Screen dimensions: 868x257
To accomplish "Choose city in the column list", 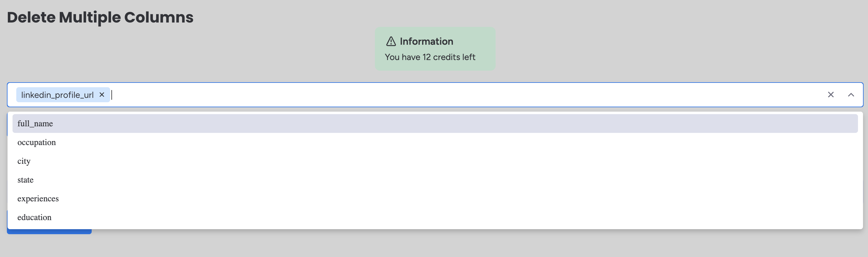I will [x=24, y=161].
